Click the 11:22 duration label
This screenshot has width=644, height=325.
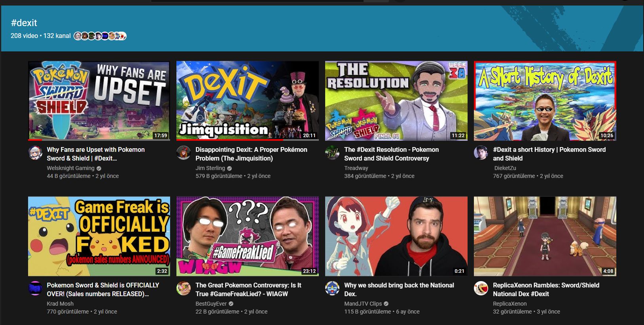click(458, 136)
